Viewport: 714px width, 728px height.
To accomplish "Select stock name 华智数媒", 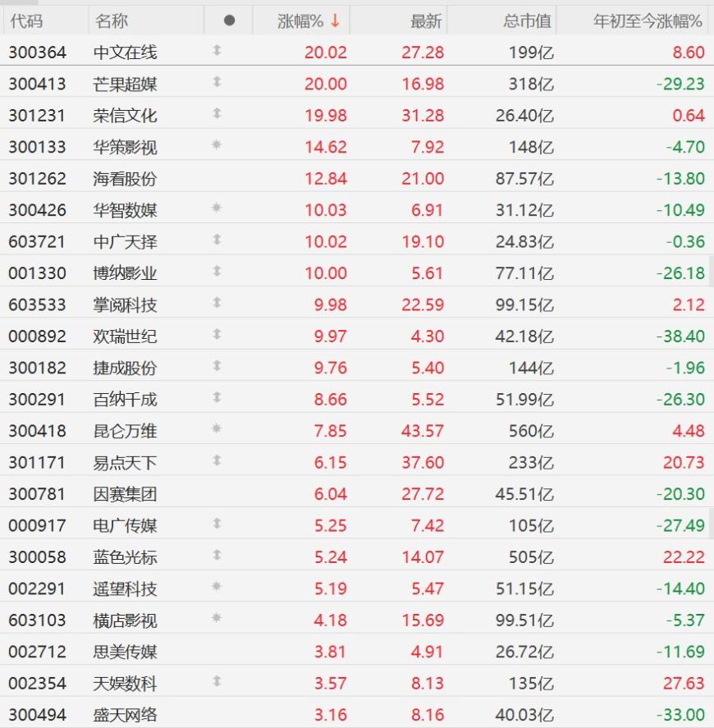I will 125,210.
